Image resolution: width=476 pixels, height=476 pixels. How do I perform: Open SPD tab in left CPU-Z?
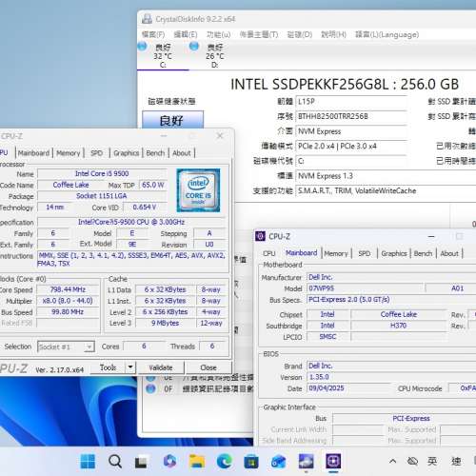[96, 153]
